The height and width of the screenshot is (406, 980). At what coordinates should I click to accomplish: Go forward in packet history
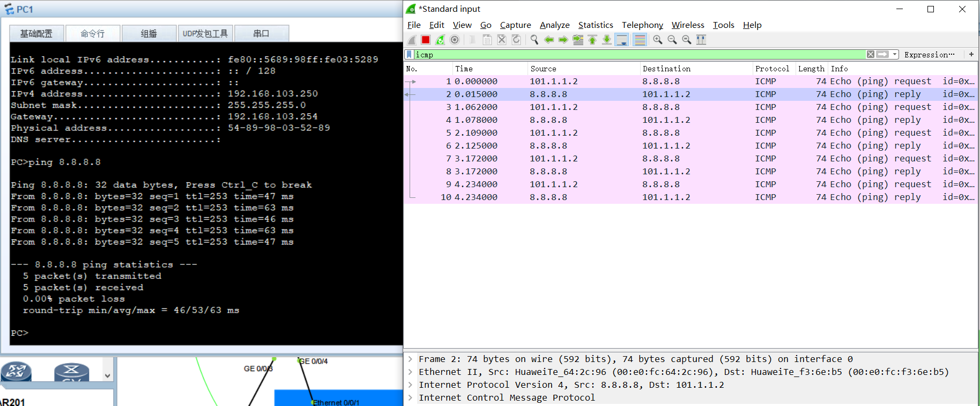click(x=563, y=40)
